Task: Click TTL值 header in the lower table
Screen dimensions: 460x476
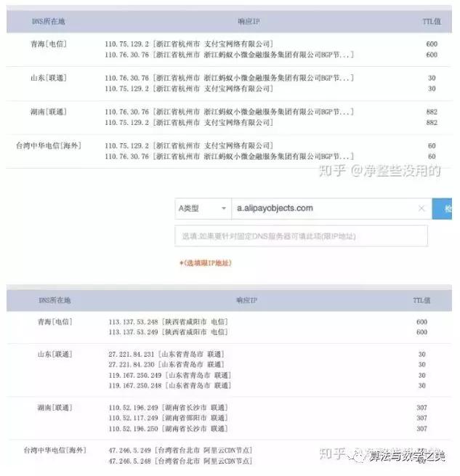Action: point(421,300)
